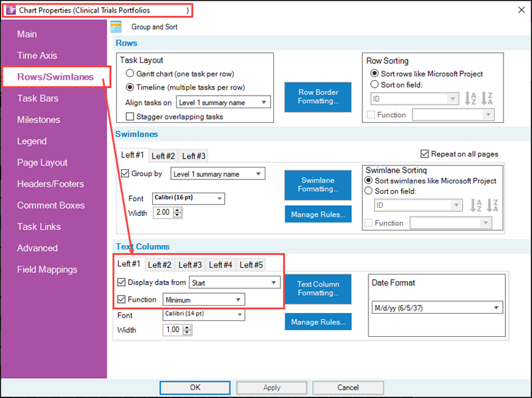
Task: Open Text Columns Left #4 tab
Action: (x=221, y=264)
